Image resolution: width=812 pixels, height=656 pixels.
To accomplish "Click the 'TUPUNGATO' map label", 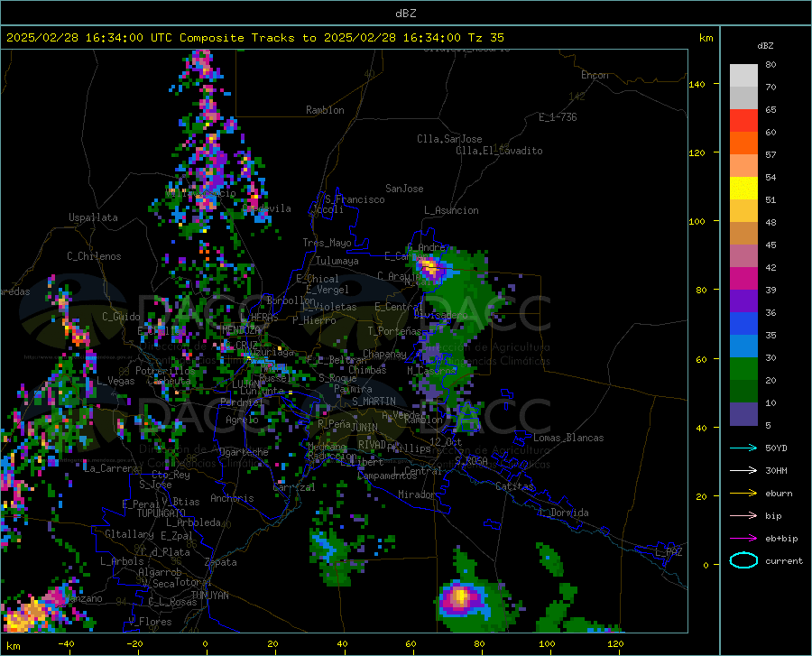I will 161,513.
